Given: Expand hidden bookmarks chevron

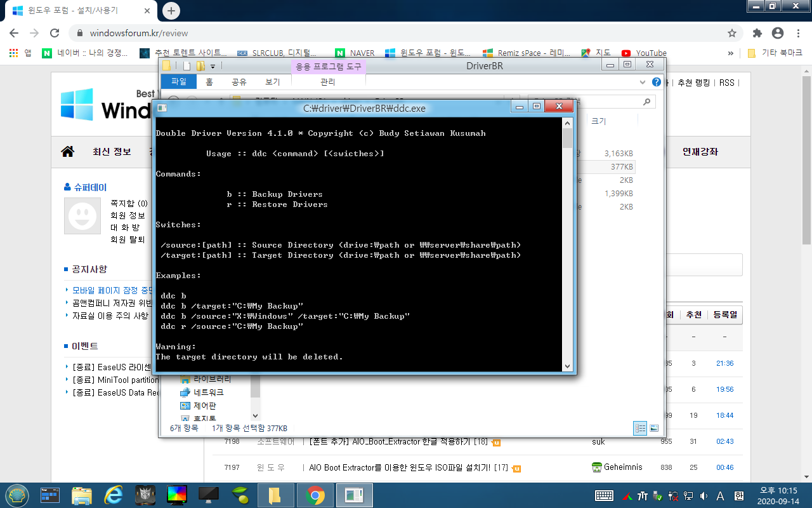Looking at the screenshot, I should click(731, 53).
